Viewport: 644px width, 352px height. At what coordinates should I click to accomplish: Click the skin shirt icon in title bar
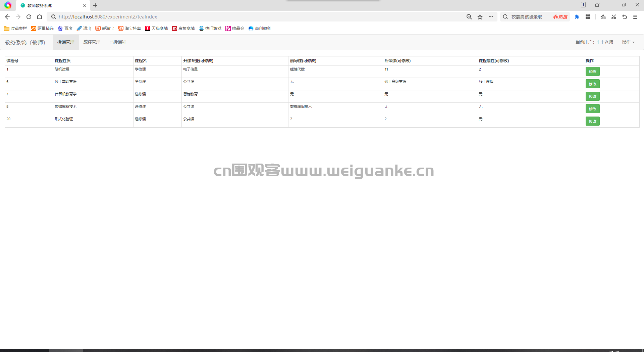tap(597, 5)
